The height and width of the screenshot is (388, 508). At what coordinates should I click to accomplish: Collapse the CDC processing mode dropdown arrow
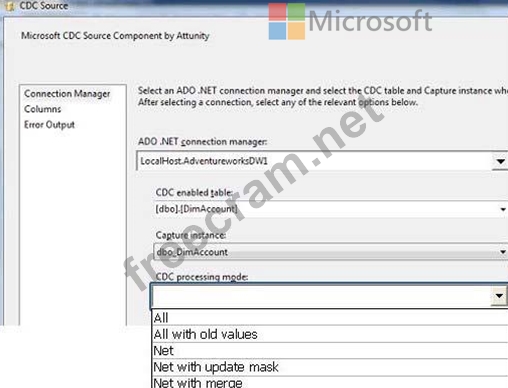tap(499, 296)
